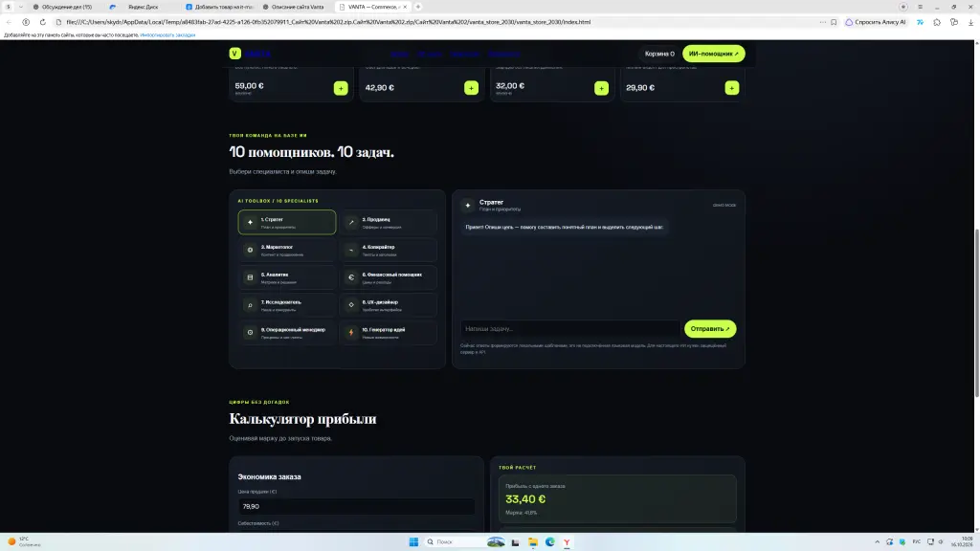Select the Исследователь specialist
The height and width of the screenshot is (551, 980).
tap(287, 305)
